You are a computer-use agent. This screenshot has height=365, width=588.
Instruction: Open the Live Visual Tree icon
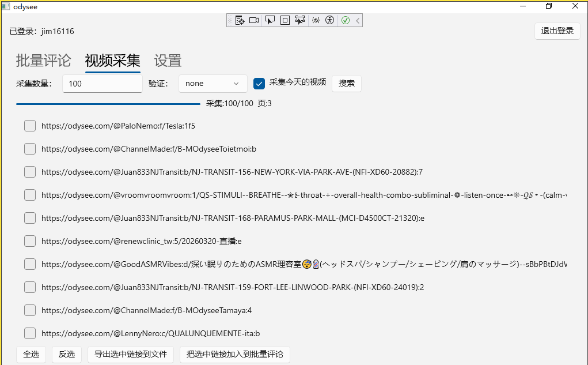pyautogui.click(x=240, y=20)
